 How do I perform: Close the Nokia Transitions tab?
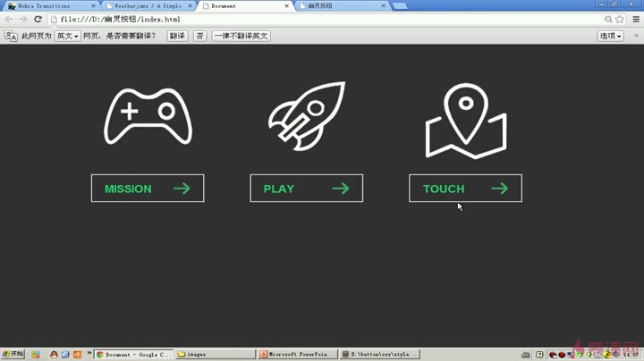coord(93,6)
